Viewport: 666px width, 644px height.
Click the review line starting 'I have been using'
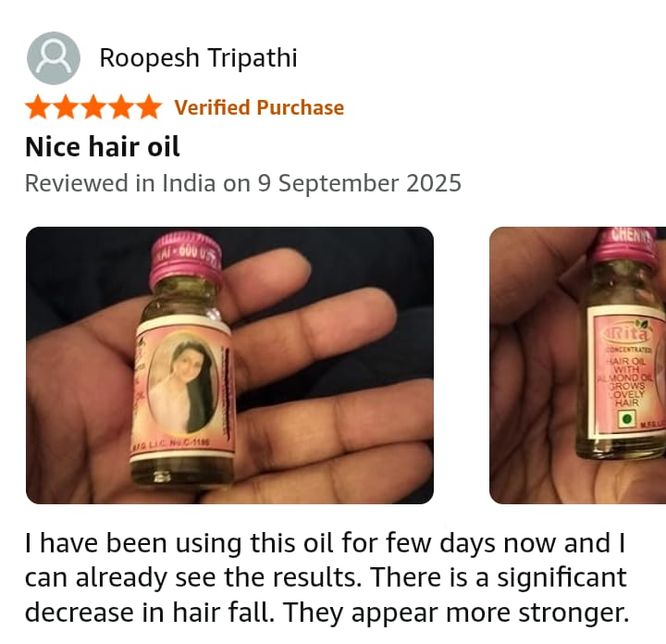click(325, 543)
